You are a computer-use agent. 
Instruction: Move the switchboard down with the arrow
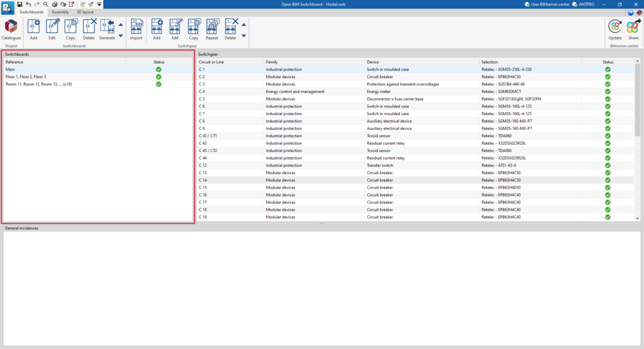tap(121, 36)
